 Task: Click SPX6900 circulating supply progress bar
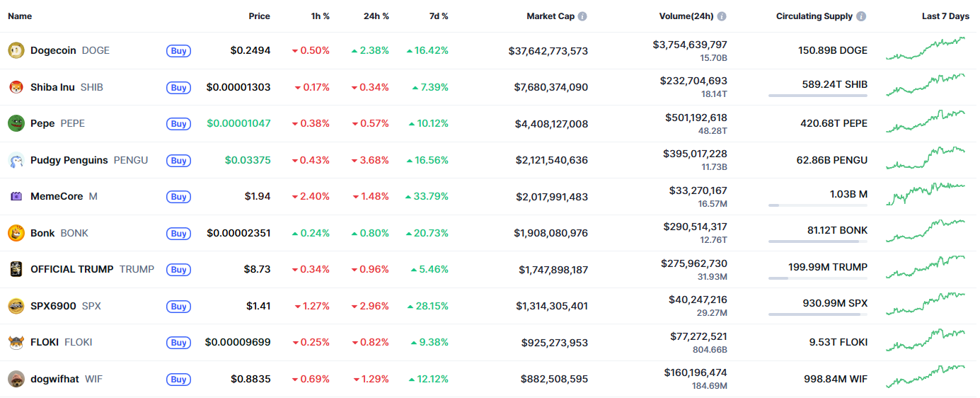818,314
